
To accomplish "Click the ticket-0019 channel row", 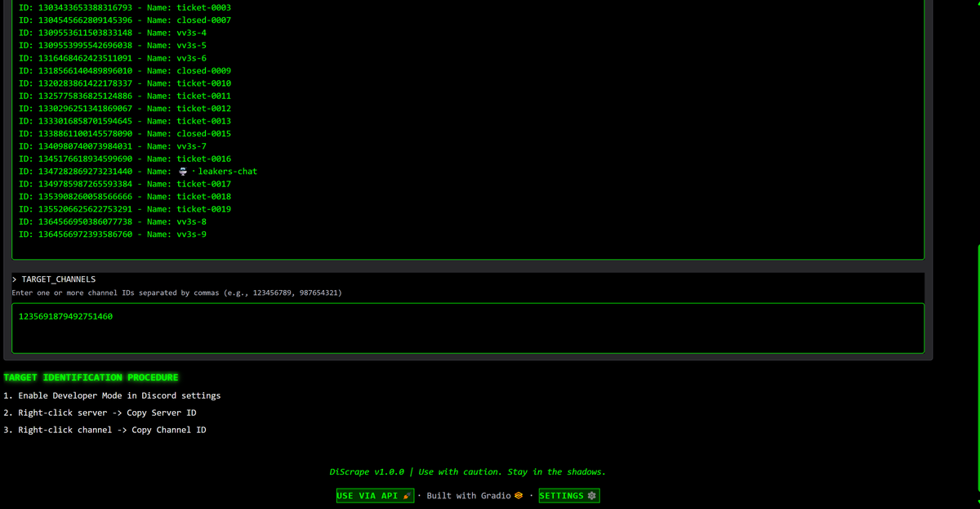I will click(x=124, y=209).
